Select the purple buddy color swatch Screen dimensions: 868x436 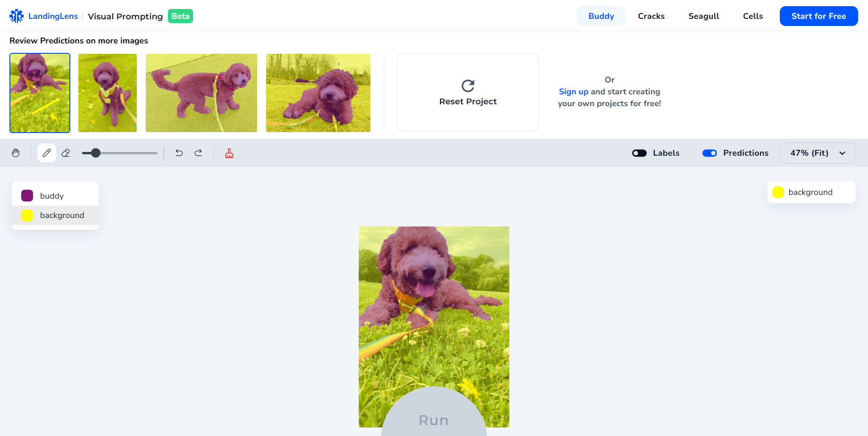point(27,195)
